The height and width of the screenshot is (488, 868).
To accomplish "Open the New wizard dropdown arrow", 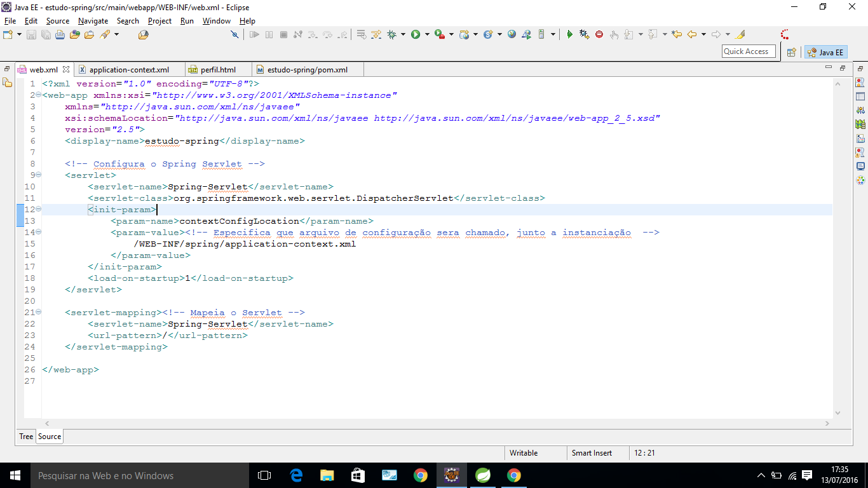I will point(19,34).
